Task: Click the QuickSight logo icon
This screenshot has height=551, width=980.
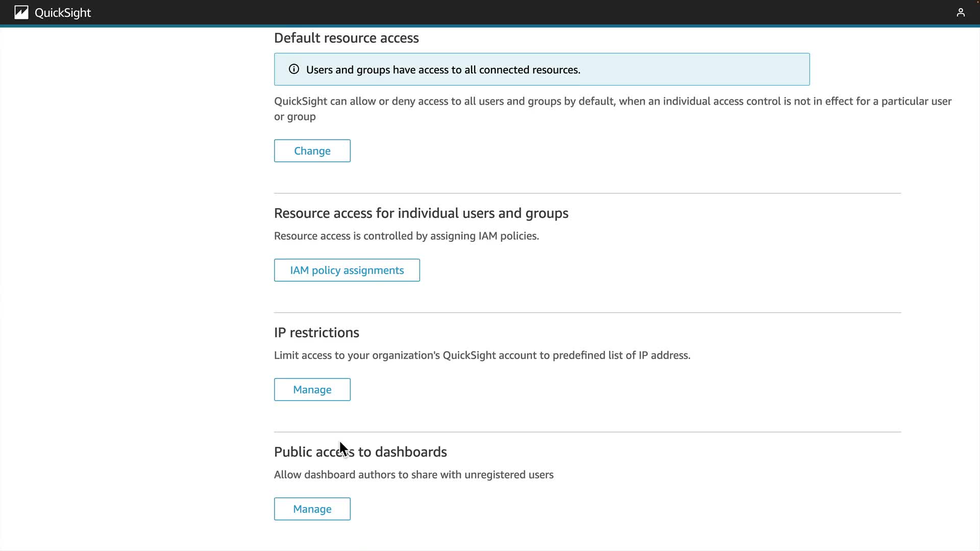Action: click(21, 12)
